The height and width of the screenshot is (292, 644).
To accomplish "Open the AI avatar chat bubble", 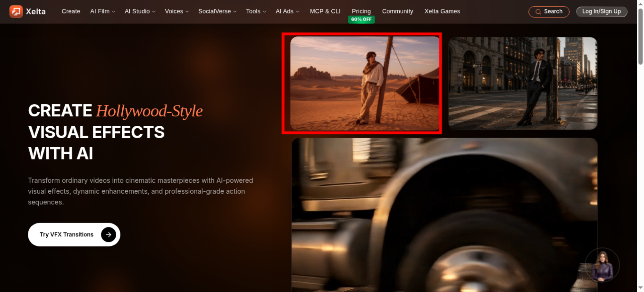I will (602, 265).
